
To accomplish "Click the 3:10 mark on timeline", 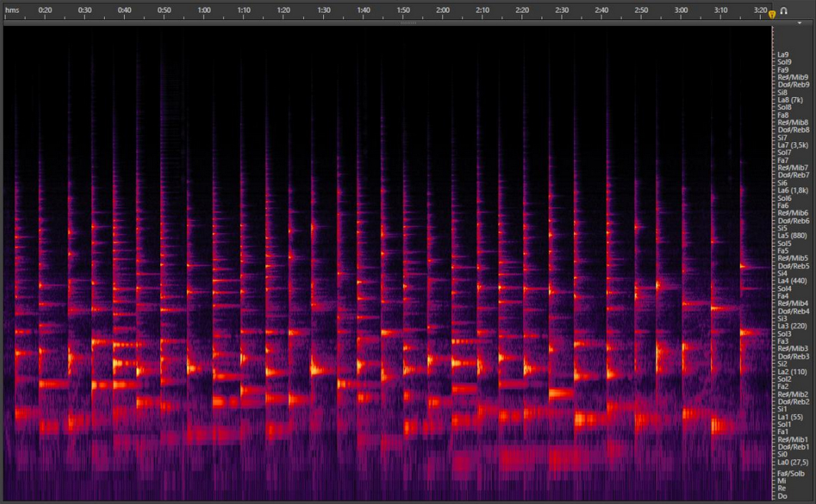I will (720, 11).
